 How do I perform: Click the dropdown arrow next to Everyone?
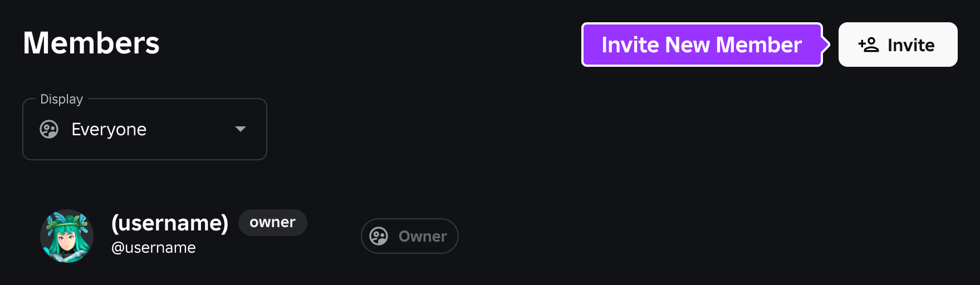(241, 129)
